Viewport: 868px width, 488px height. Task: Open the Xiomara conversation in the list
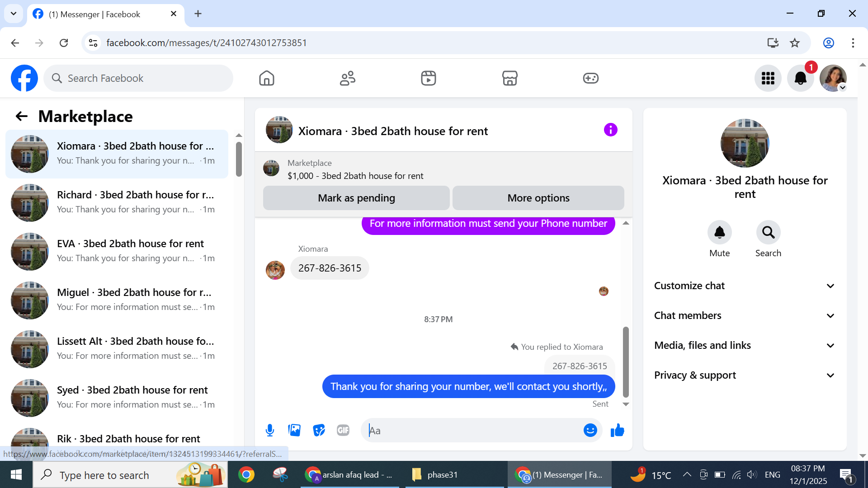tap(117, 154)
